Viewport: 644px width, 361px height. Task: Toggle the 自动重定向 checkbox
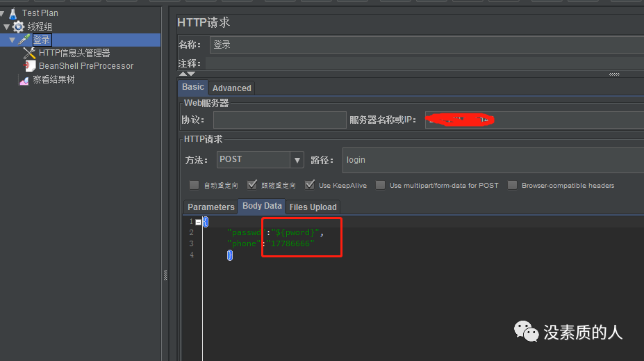(194, 185)
